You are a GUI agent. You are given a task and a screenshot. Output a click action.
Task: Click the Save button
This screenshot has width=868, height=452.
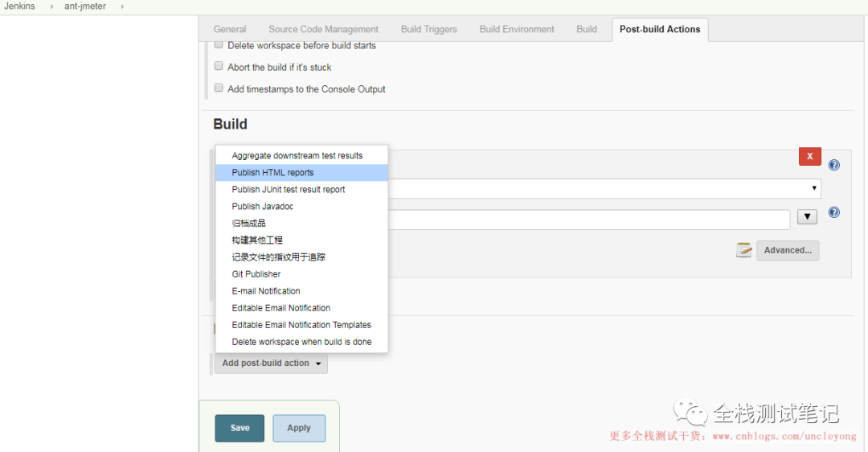pyautogui.click(x=240, y=428)
